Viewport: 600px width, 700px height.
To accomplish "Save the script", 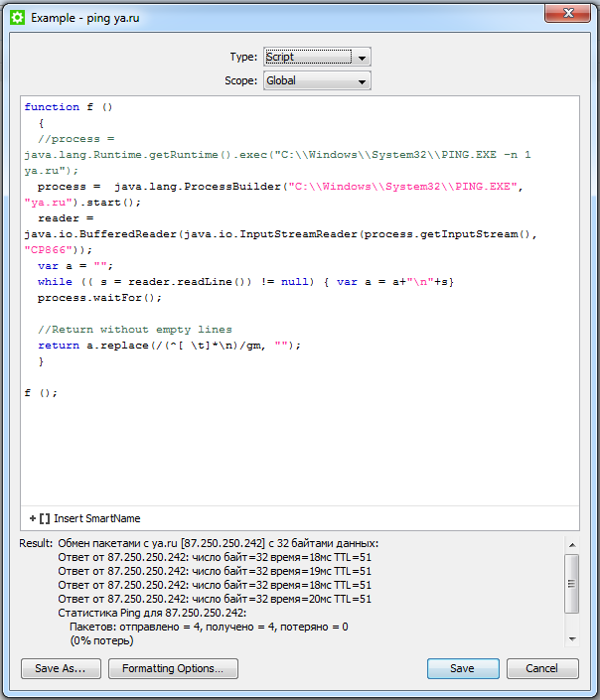I will (x=463, y=668).
